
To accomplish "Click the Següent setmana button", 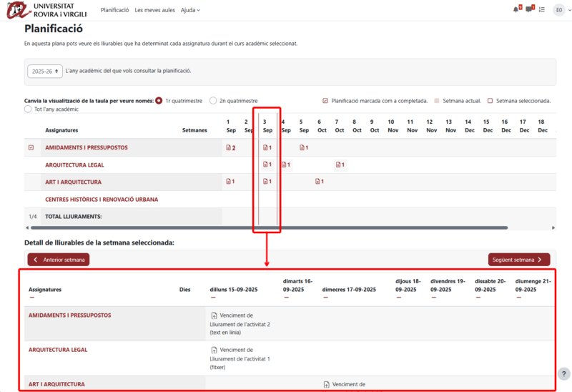I will pyautogui.click(x=519, y=260).
